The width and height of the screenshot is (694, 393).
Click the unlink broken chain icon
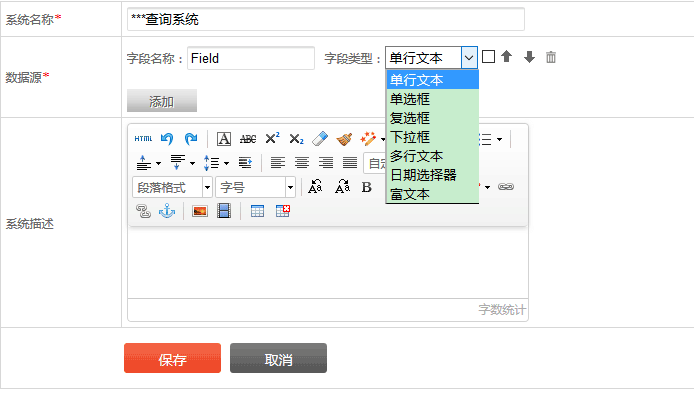(x=143, y=211)
